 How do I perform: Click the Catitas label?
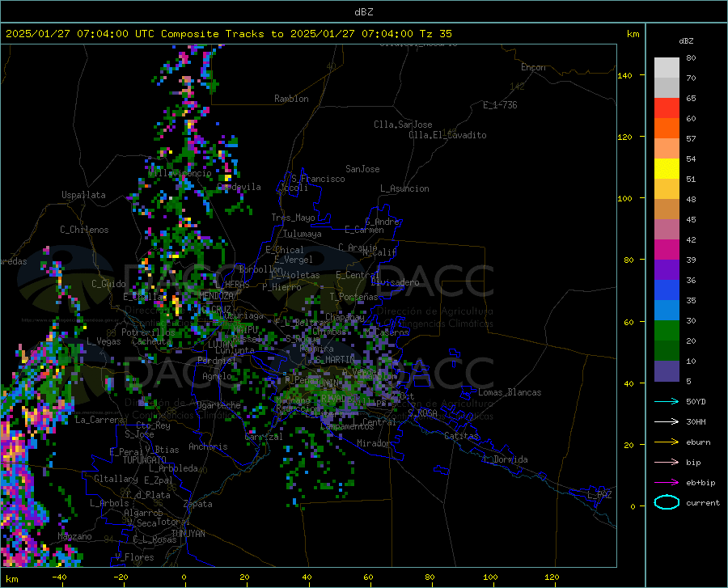tap(461, 436)
